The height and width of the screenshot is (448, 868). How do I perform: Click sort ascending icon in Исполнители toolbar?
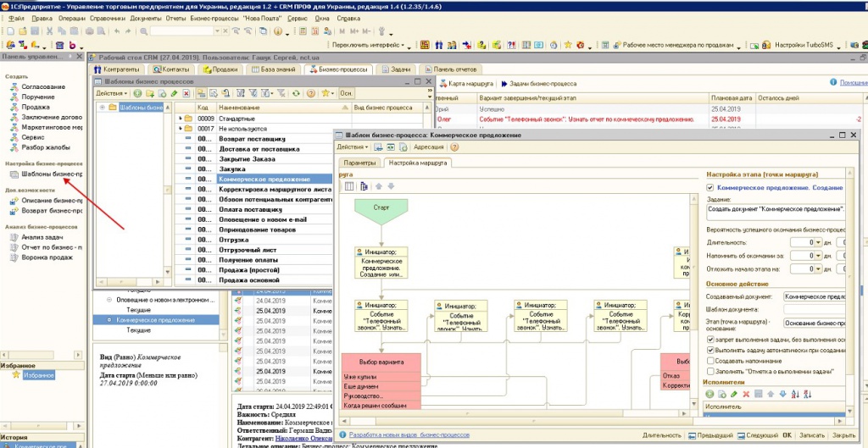coord(795,394)
